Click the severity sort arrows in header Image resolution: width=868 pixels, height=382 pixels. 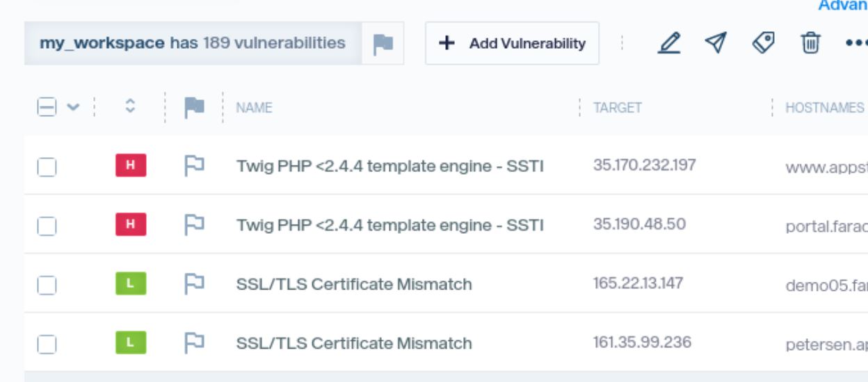pos(129,108)
